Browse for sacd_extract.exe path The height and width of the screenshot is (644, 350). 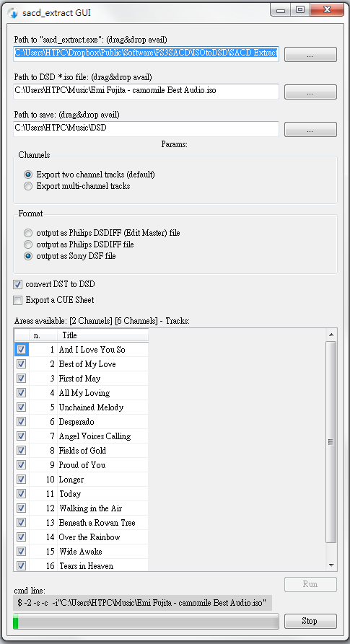pyautogui.click(x=310, y=54)
